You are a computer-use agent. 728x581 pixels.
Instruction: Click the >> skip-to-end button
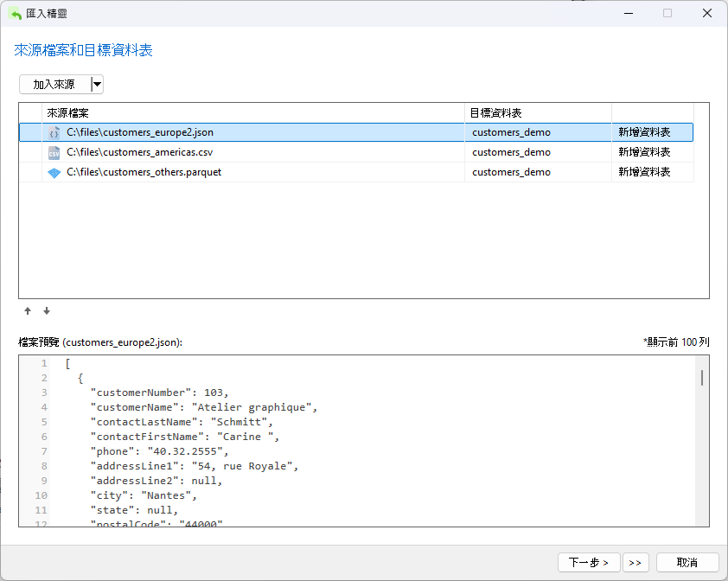[x=635, y=563]
